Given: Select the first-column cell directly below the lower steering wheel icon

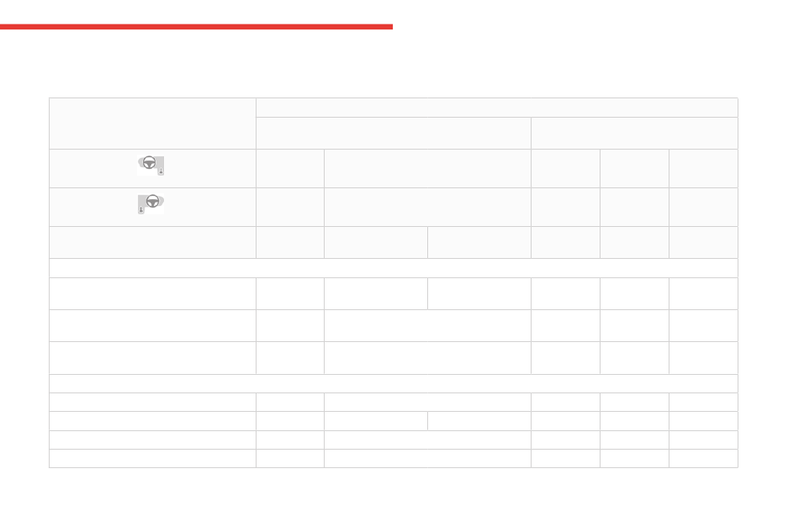Looking at the screenshot, I should click(152, 242).
